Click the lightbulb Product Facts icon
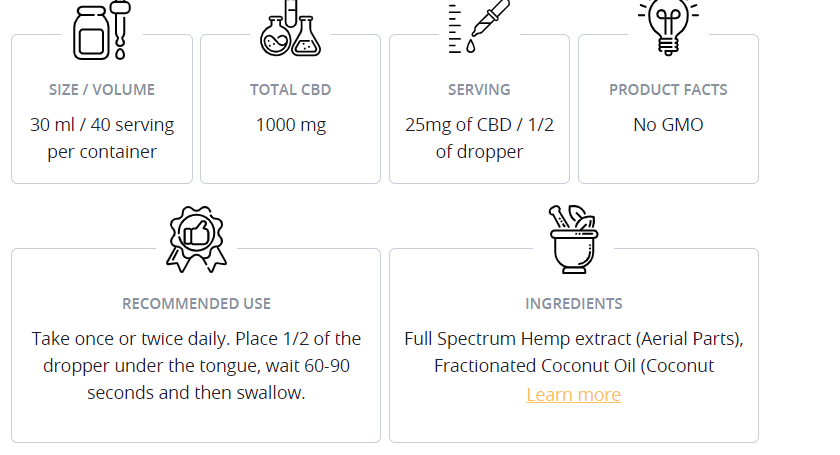840x455 pixels. click(x=667, y=26)
